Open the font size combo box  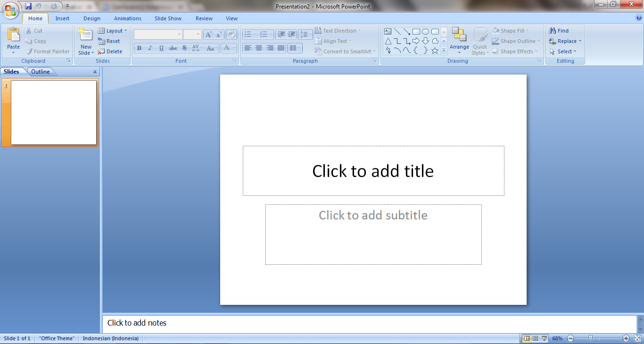point(192,34)
